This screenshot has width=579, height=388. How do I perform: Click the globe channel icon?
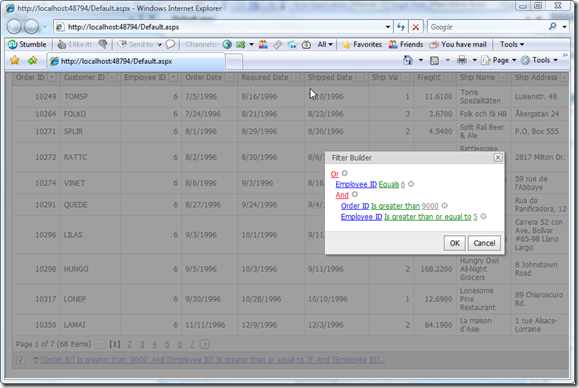point(227,45)
